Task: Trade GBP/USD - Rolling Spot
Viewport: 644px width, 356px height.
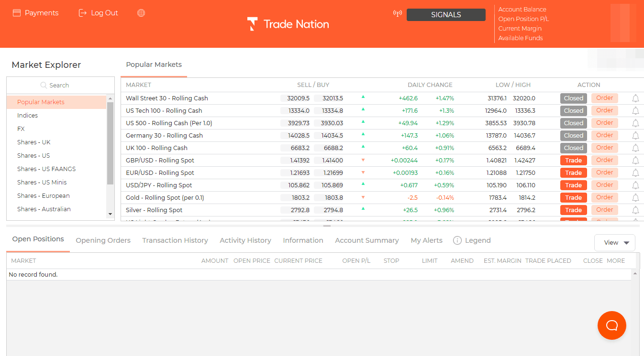Action: point(573,160)
